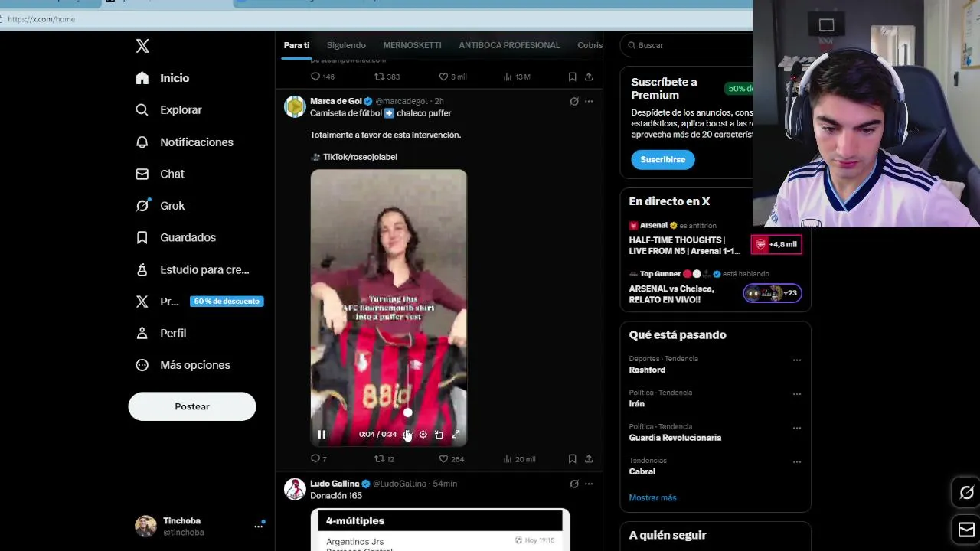Select the Para ti tab

[296, 45]
